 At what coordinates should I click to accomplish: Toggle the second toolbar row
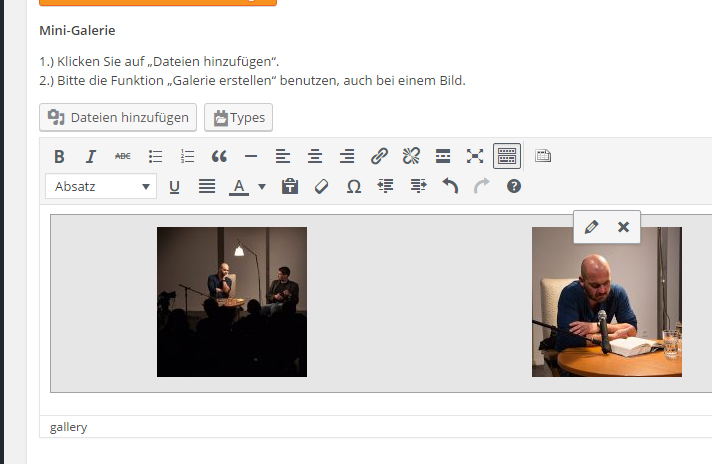pos(507,156)
